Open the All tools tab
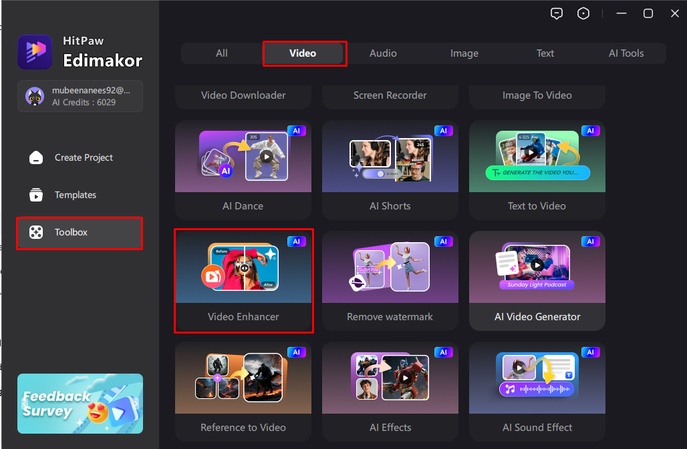This screenshot has height=449, width=687. pyautogui.click(x=221, y=53)
